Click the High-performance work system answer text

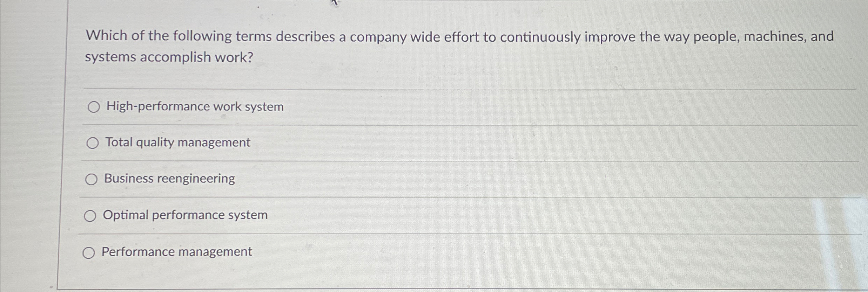click(x=194, y=106)
